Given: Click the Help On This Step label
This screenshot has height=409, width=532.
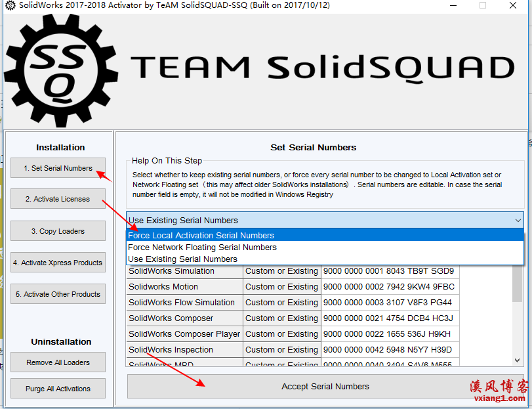Looking at the screenshot, I should pyautogui.click(x=167, y=161).
